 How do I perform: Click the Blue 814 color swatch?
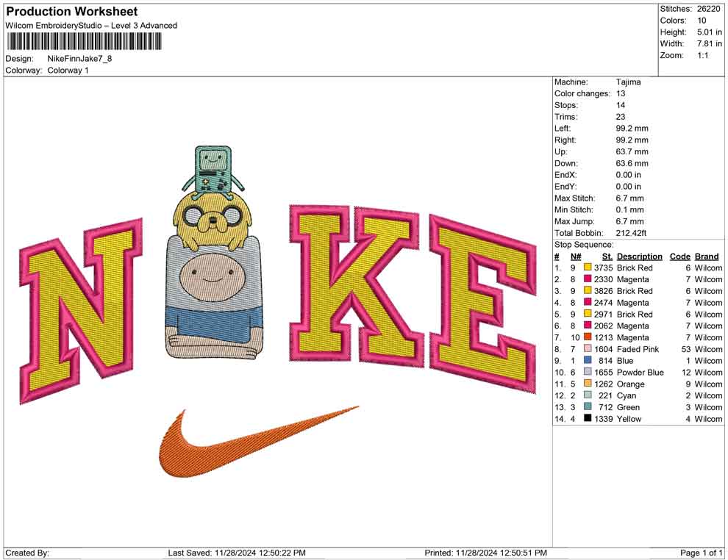pyautogui.click(x=588, y=361)
